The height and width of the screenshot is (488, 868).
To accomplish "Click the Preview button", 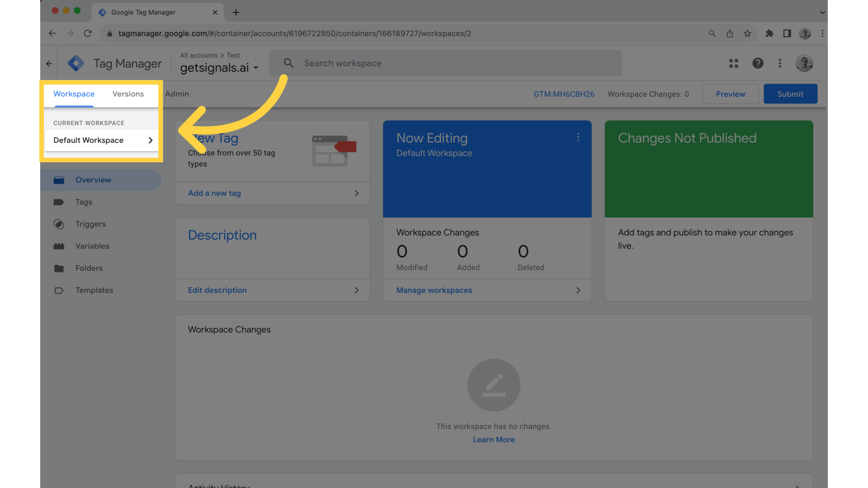I will [731, 94].
